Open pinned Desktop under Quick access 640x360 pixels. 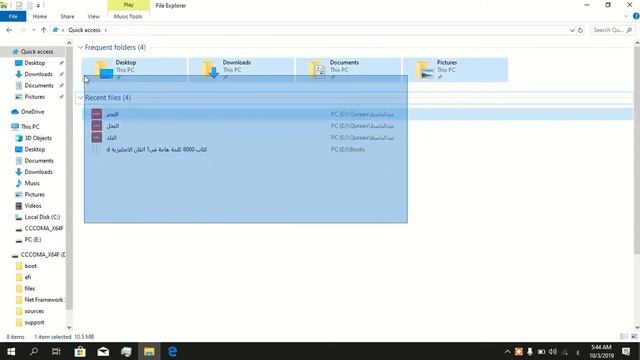[35, 63]
